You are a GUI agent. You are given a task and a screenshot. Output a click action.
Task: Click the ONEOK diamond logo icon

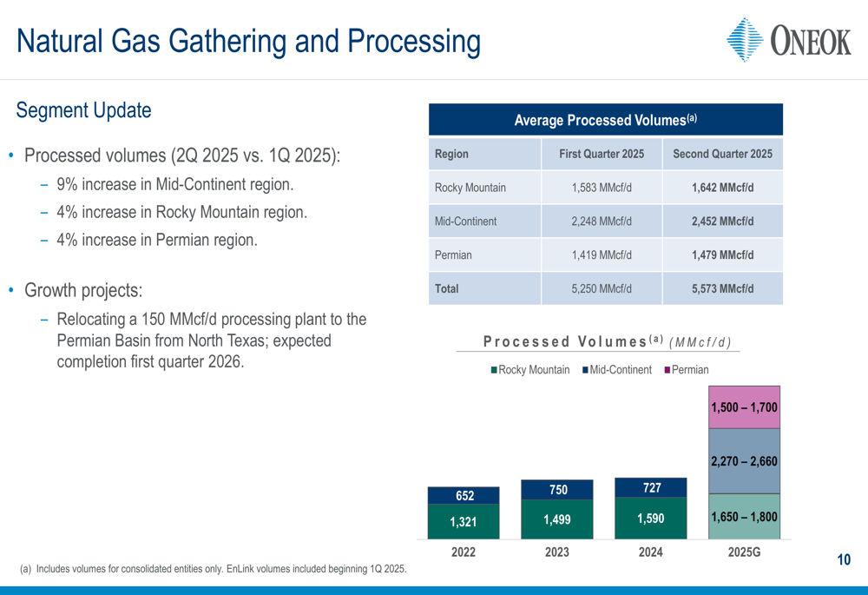point(745,39)
